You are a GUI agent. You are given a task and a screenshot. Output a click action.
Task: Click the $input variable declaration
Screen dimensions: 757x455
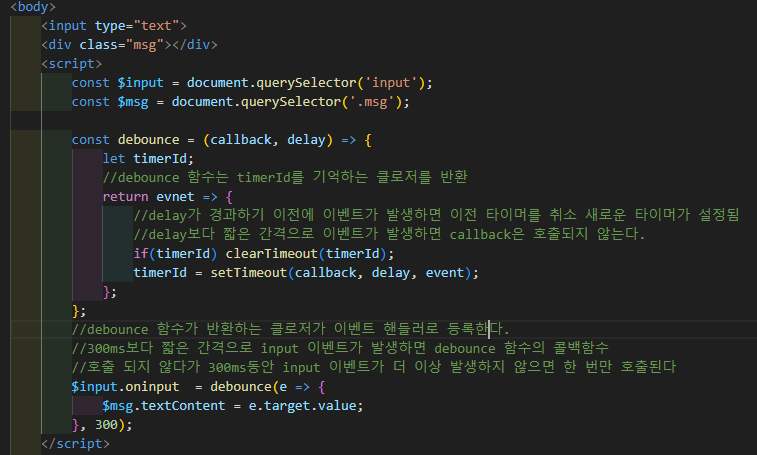[140, 83]
